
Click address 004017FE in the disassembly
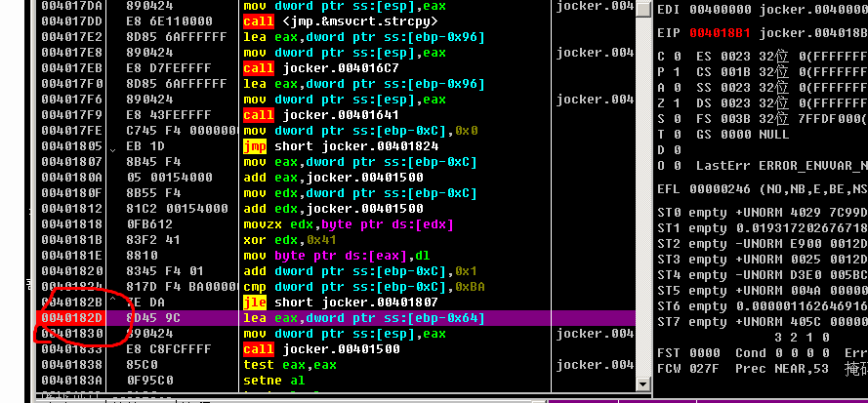click(72, 131)
